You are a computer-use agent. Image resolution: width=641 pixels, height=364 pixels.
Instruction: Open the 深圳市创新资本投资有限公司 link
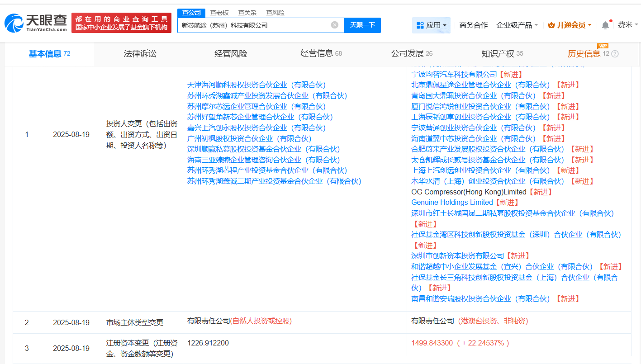pyautogui.click(x=457, y=255)
